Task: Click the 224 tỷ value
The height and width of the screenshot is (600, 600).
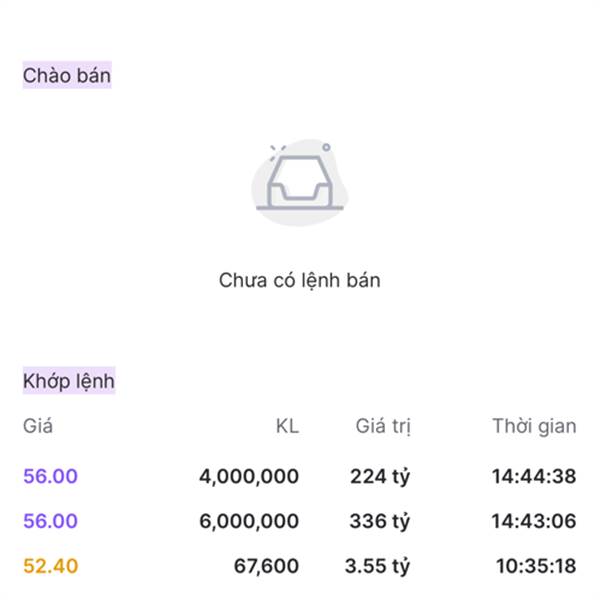Action: click(380, 476)
